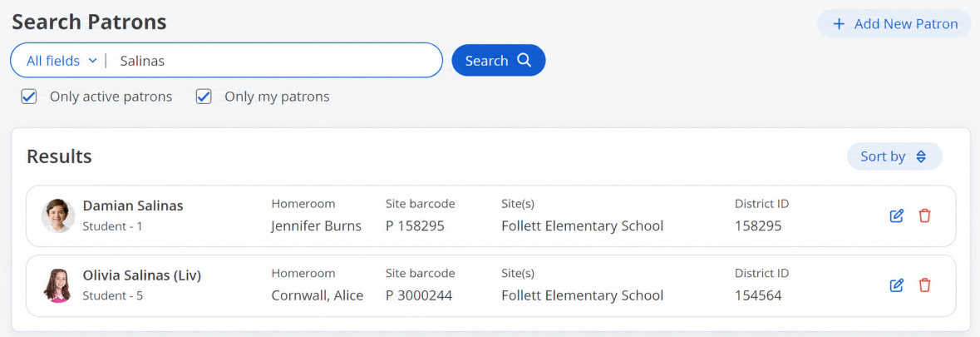Uncheck Only active patrons checkbox
Image resolution: width=980 pixels, height=337 pixels.
[x=29, y=97]
